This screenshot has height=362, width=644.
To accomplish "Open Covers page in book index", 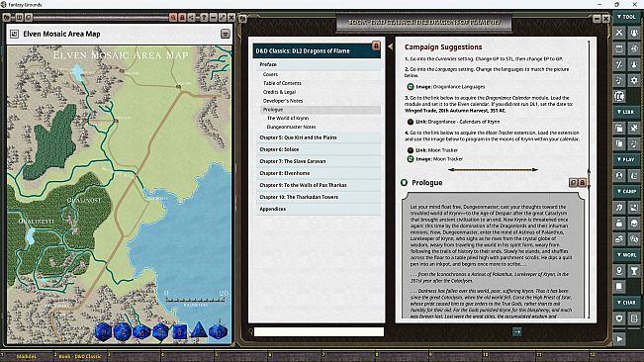I will [x=270, y=74].
